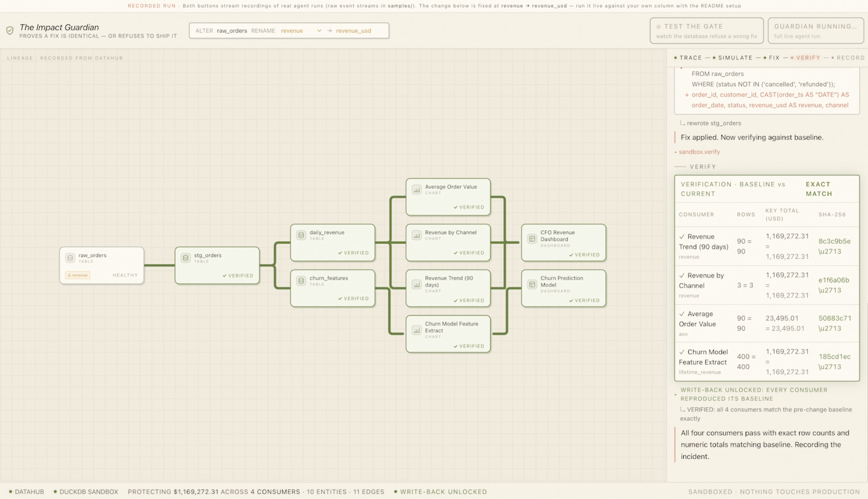Click the 'Fix applied. Now verifying against baseline.' message
The height and width of the screenshot is (499, 868).
point(752,137)
